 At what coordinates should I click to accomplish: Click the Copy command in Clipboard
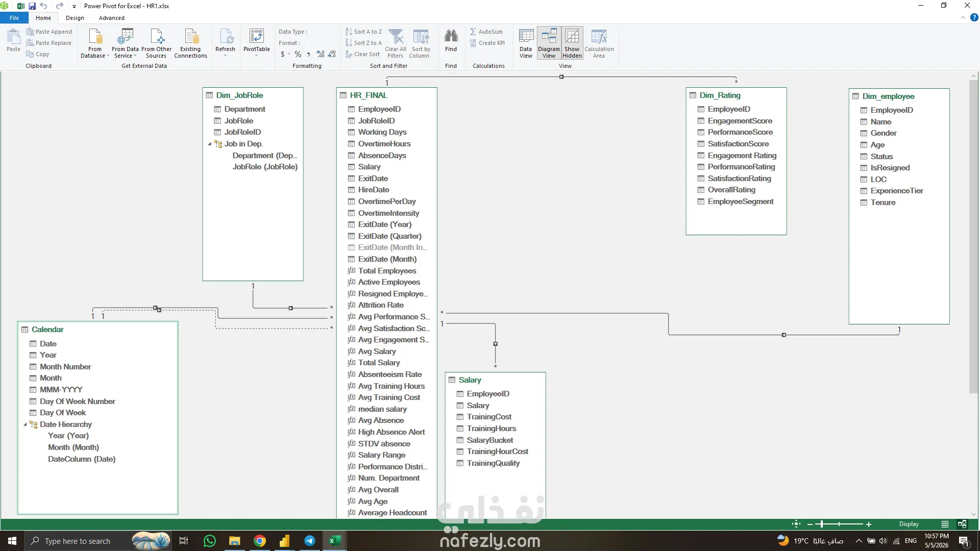coord(38,54)
